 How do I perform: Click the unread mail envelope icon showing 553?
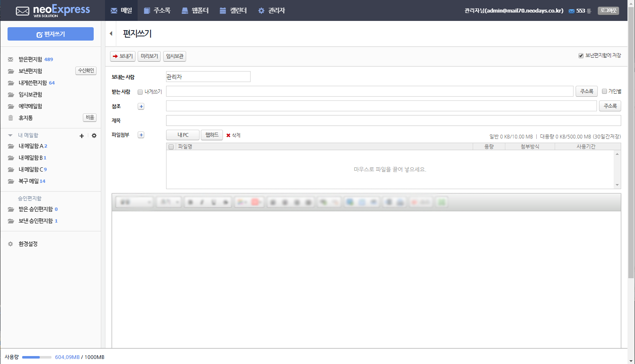click(x=571, y=11)
